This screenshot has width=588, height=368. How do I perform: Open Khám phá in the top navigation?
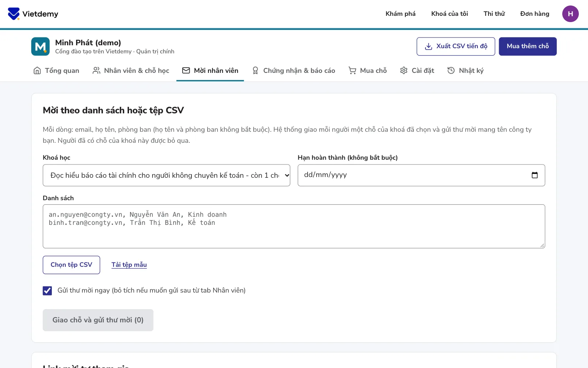pos(401,14)
